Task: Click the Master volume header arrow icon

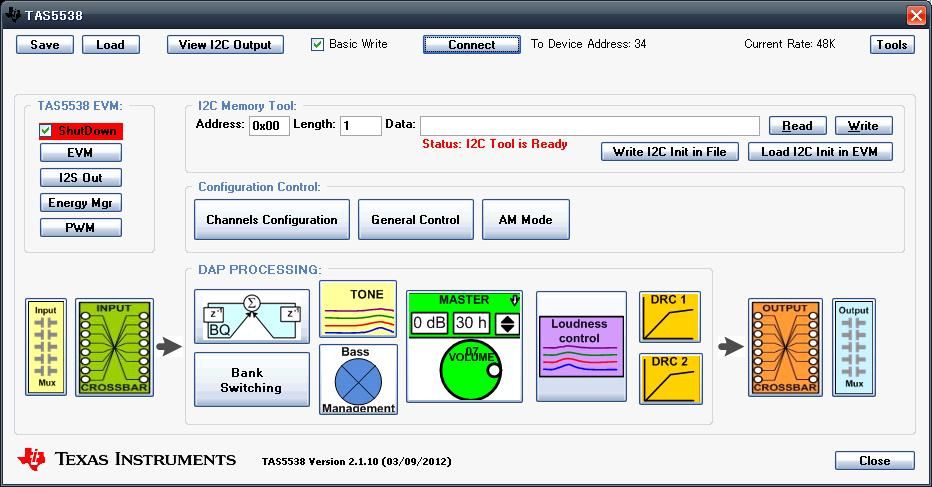Action: pos(515,300)
